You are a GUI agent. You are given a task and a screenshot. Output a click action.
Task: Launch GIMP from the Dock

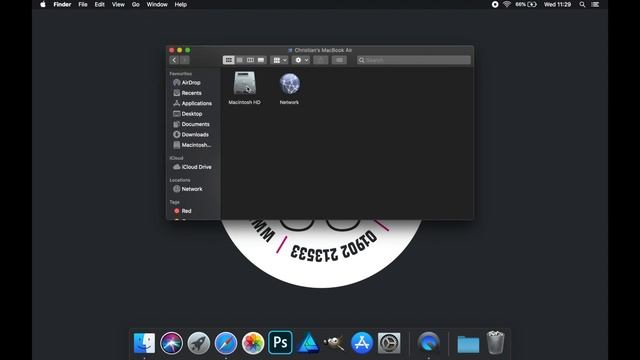coord(334,342)
